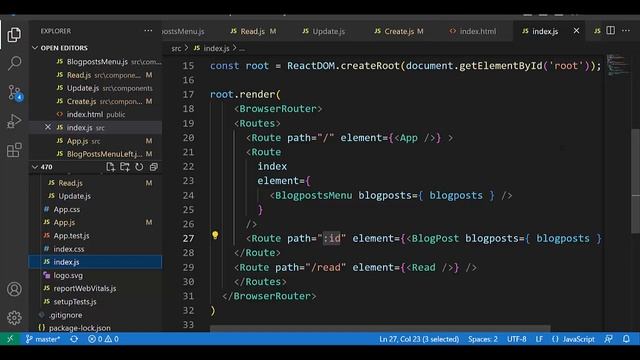Switch to the Update.js tab
Image resolution: width=640 pixels, height=360 pixels.
(324, 31)
